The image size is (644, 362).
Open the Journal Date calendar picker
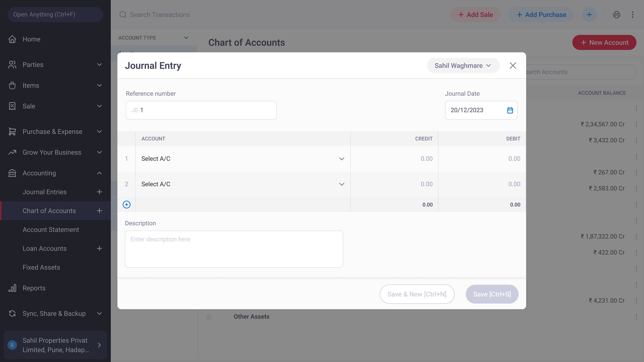[x=510, y=110]
